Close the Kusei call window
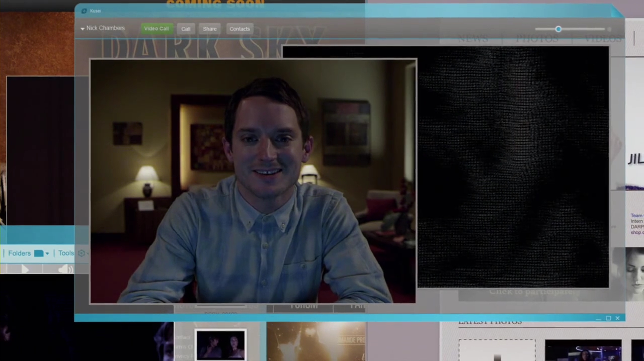The width and height of the screenshot is (644, 361). (617, 318)
